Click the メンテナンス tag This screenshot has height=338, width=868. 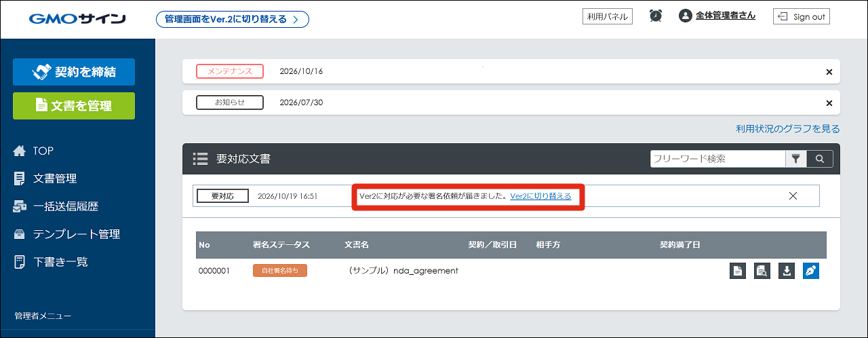(x=230, y=71)
